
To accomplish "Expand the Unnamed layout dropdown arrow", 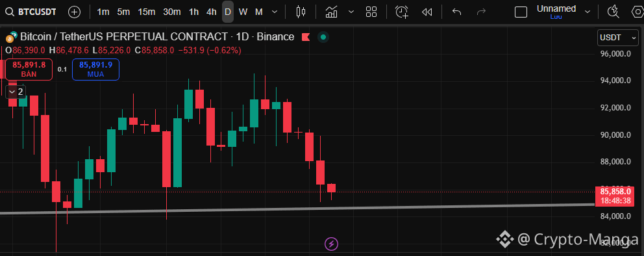I will click(588, 12).
